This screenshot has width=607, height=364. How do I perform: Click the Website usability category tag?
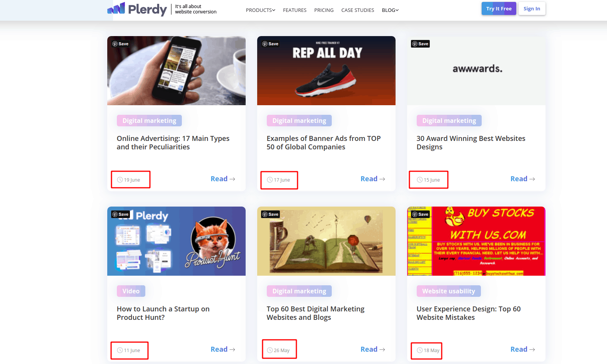449,291
